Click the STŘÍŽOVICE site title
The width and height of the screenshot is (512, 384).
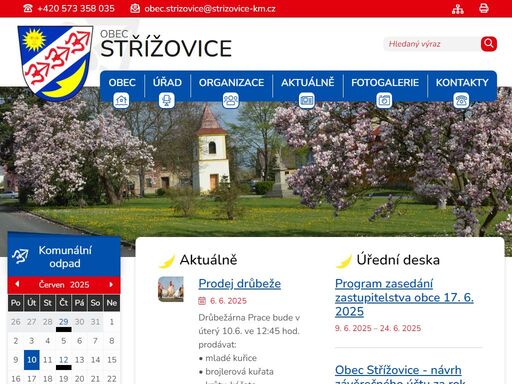(166, 49)
